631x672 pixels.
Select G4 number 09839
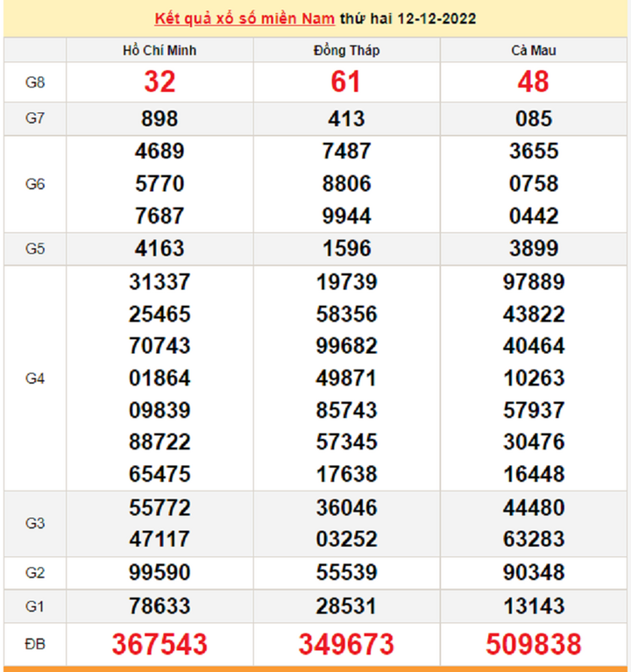click(160, 410)
